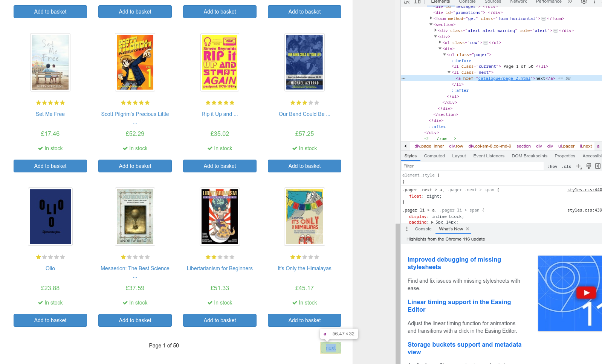Open DevTools settings gear
Viewport: 602px width, 364px height.
pyautogui.click(x=584, y=2)
